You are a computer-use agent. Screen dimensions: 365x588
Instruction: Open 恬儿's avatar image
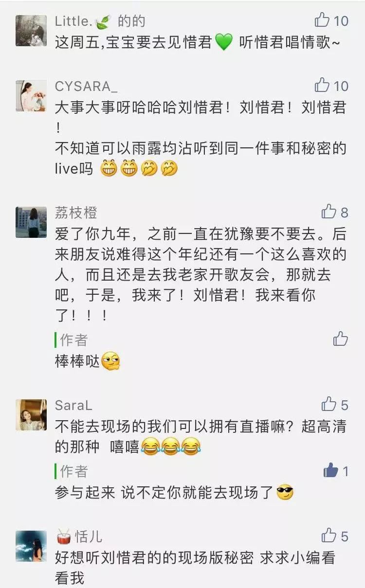31,546
